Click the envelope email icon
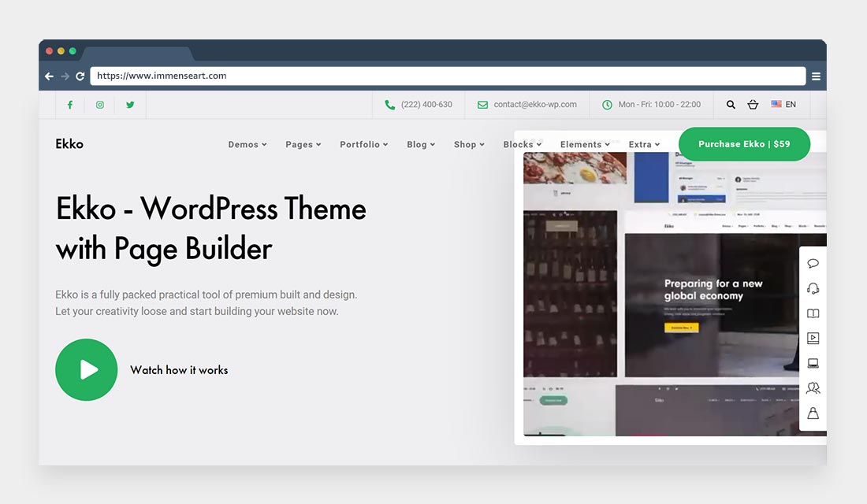Screen dimensions: 867x504 point(482,105)
